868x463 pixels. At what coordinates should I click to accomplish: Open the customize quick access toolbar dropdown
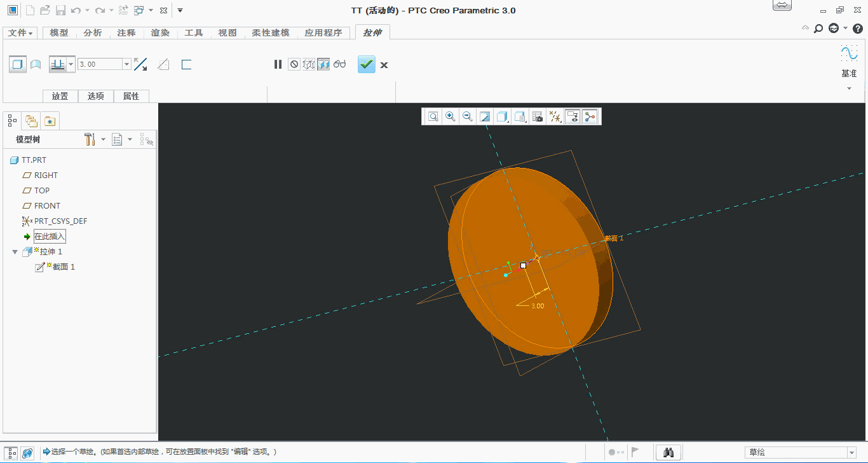click(x=180, y=10)
